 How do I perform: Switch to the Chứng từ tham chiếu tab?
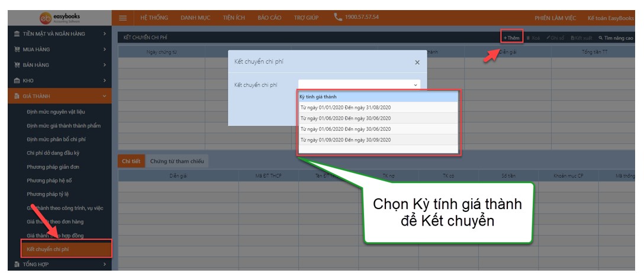(176, 162)
